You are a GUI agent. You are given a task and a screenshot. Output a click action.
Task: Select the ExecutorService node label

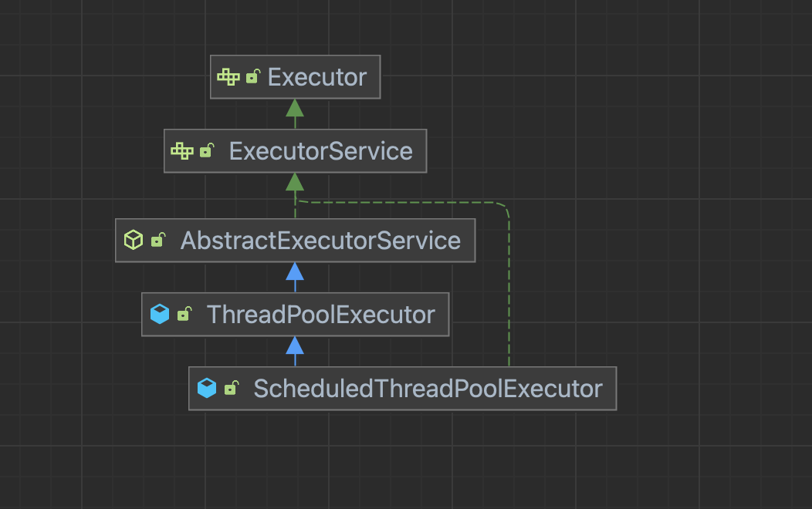[x=320, y=151]
